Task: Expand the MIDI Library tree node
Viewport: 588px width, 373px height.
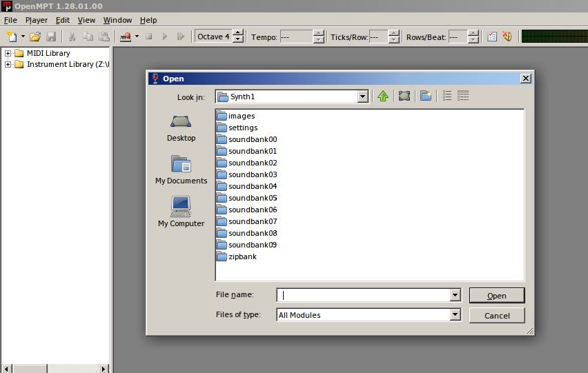Action: tap(8, 54)
